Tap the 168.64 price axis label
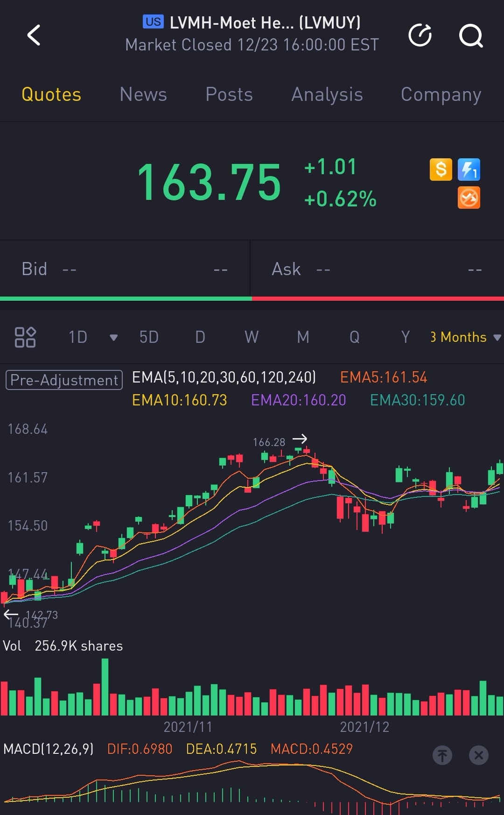Viewport: 504px width, 815px height. click(x=28, y=429)
